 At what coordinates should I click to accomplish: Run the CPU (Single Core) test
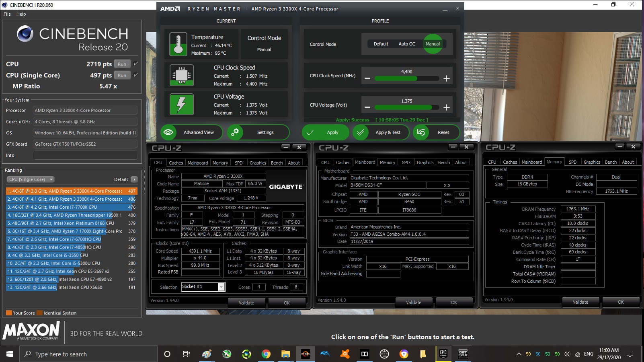[122, 75]
